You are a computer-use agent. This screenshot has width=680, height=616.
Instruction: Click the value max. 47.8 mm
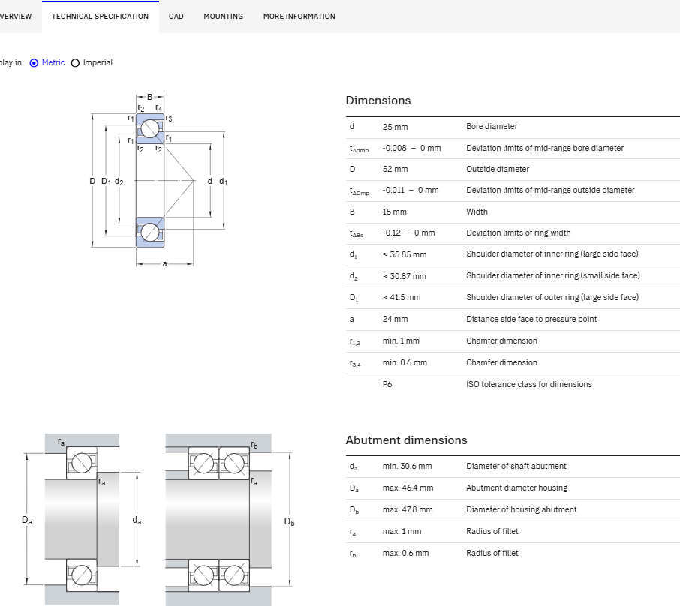click(408, 509)
